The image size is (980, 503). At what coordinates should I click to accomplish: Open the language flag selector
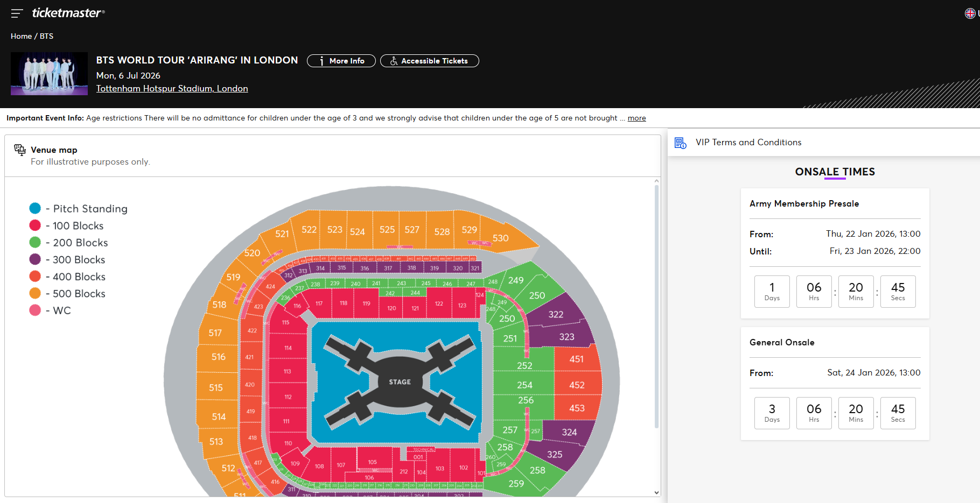tap(970, 13)
